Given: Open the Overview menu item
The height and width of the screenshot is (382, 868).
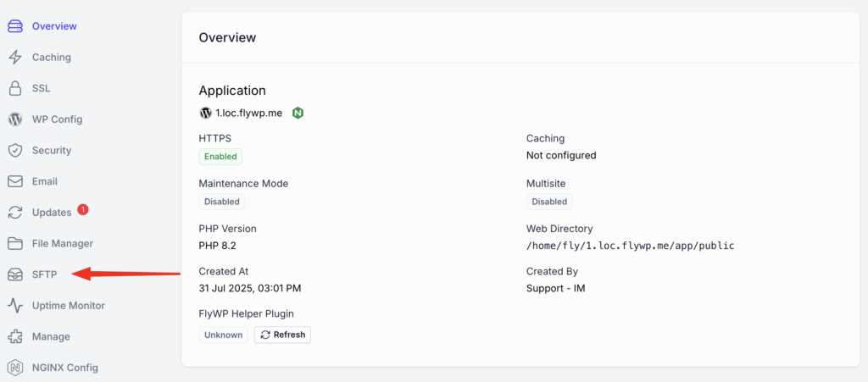Looking at the screenshot, I should pyautogui.click(x=54, y=26).
